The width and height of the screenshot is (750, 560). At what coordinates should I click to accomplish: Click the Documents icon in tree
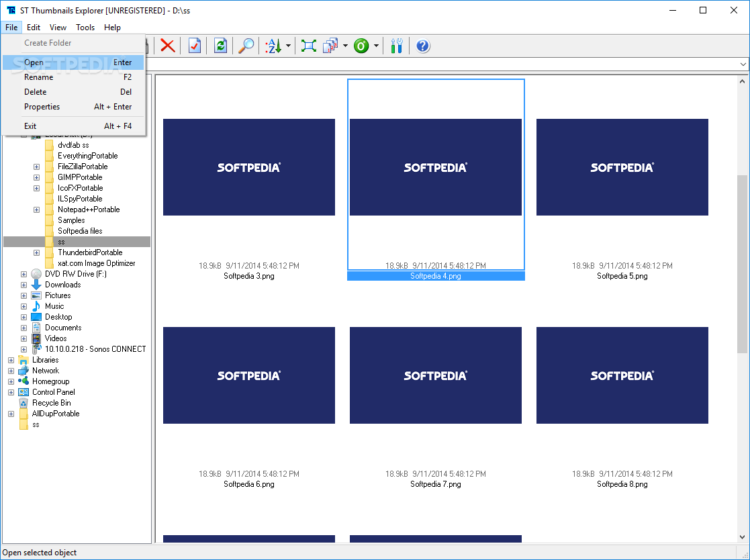coord(36,328)
